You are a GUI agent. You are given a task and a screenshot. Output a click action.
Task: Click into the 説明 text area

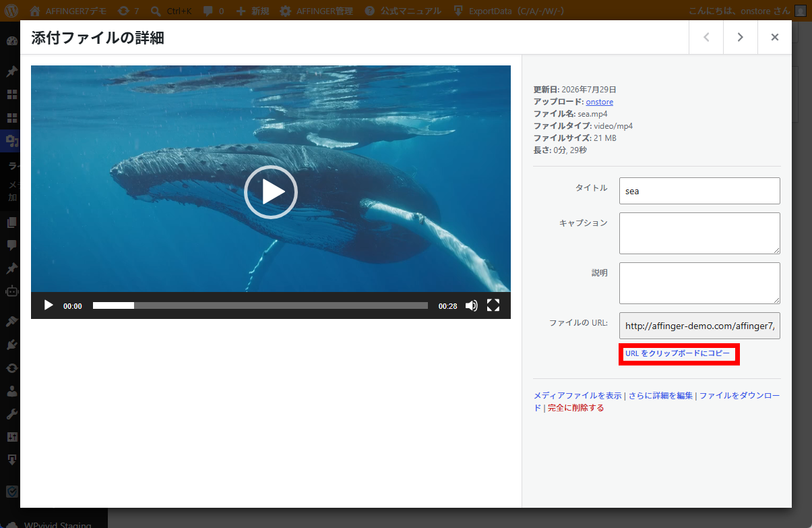pos(699,283)
